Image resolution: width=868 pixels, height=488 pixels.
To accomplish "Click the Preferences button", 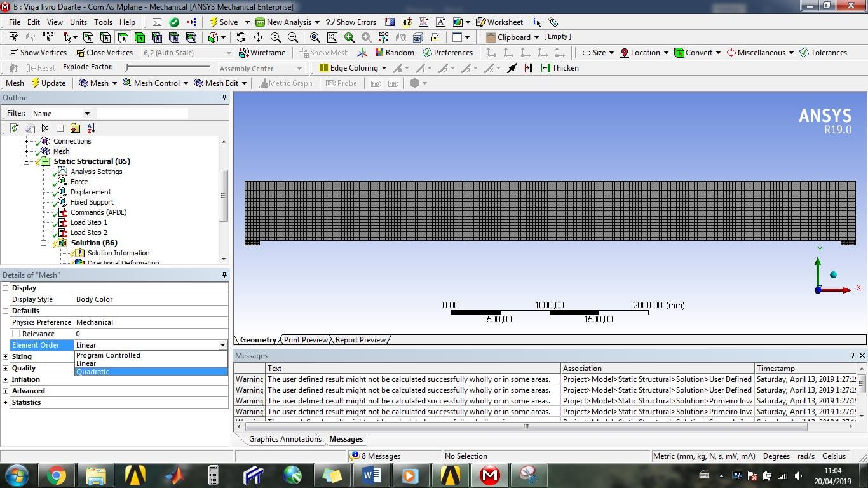I will tap(447, 53).
